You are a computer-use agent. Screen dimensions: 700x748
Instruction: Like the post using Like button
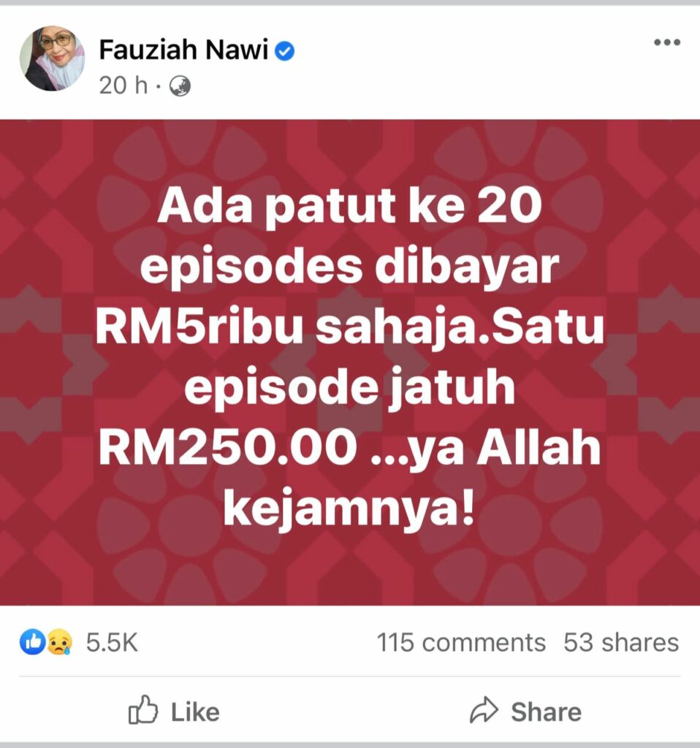pos(174,711)
